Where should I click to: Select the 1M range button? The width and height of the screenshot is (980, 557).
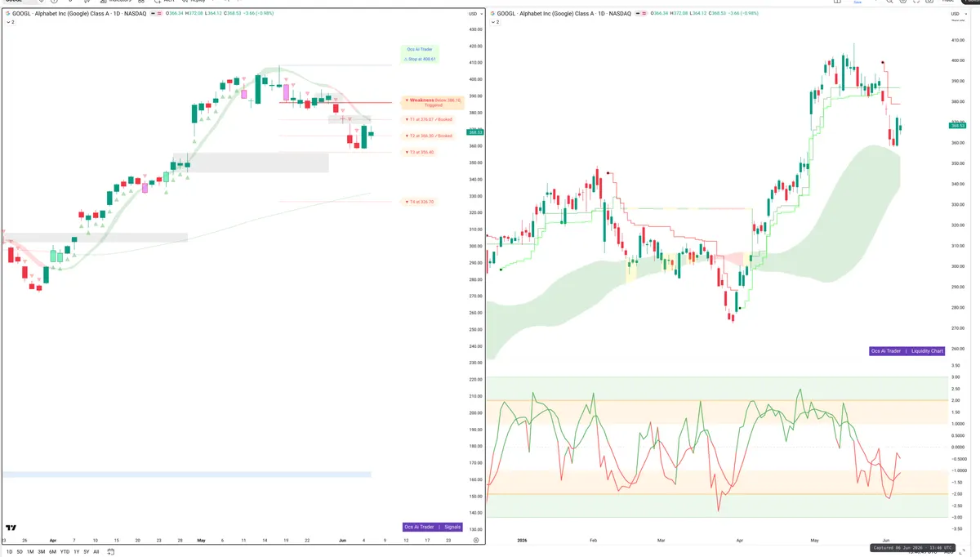point(30,552)
